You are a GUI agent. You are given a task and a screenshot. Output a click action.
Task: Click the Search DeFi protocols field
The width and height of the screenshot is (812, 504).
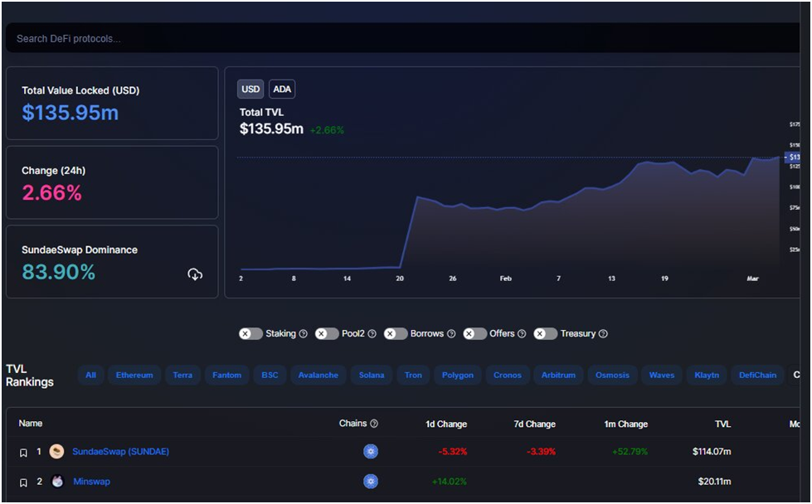(x=398, y=39)
